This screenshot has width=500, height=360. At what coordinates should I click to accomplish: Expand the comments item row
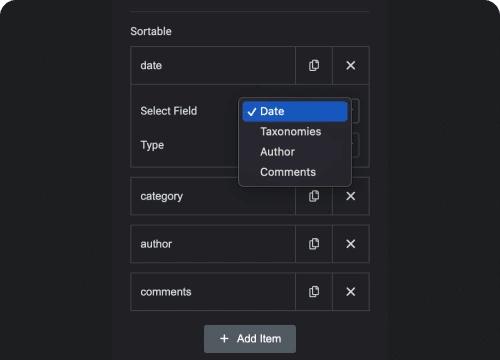(213, 292)
